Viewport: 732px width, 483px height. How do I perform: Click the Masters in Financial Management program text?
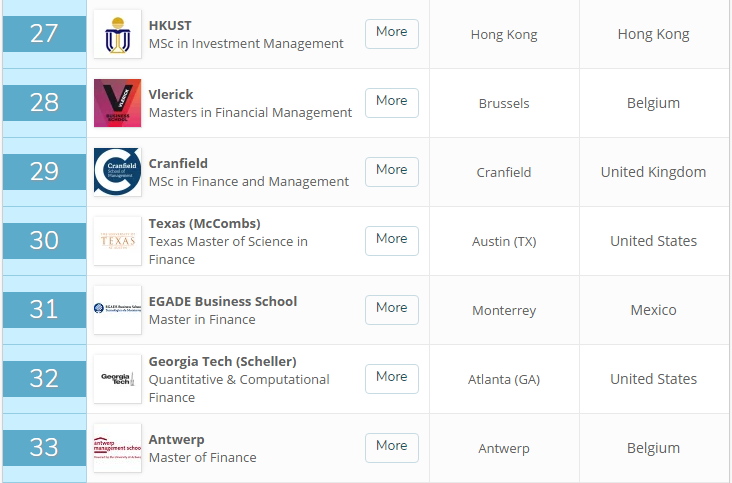250,113
